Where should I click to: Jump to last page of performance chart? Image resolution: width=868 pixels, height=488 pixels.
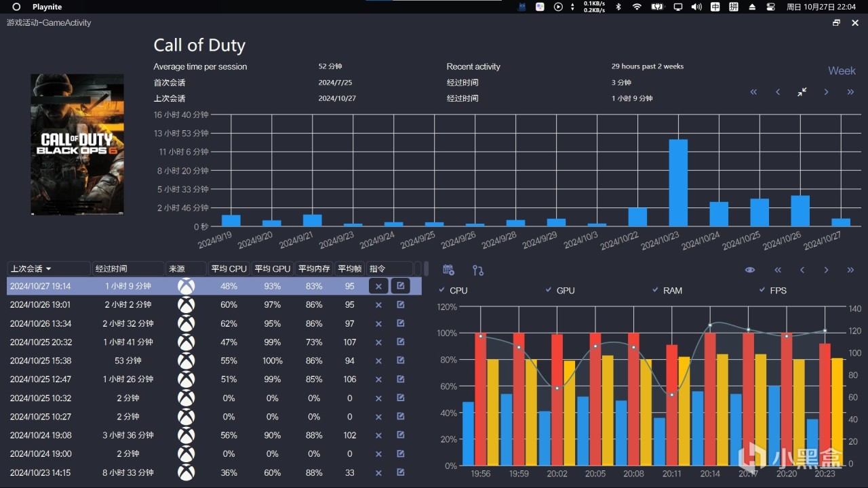click(850, 270)
